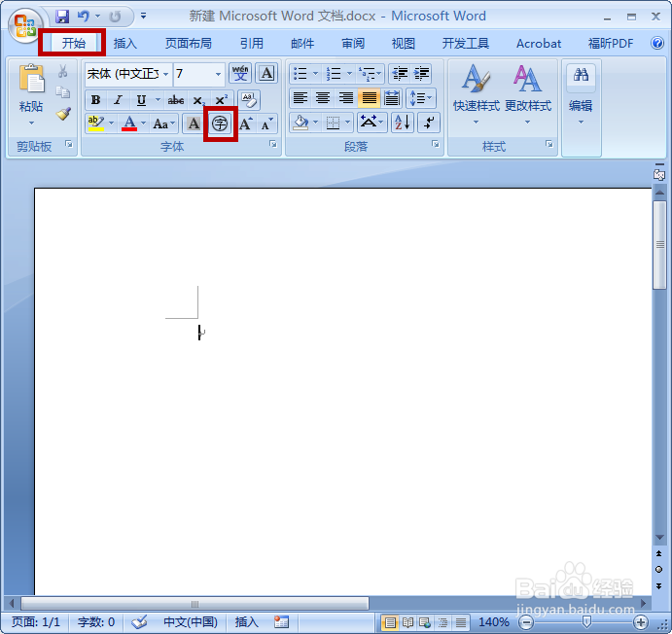Apply red font color
The image size is (672, 634).
(x=129, y=123)
